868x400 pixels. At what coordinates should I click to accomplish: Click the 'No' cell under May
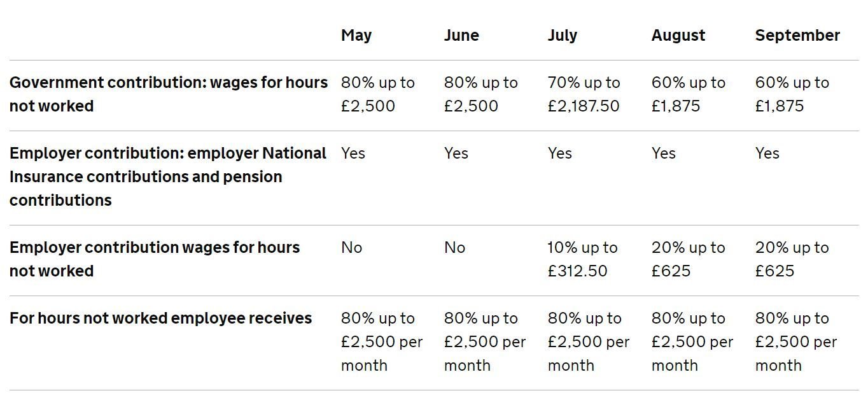[351, 247]
